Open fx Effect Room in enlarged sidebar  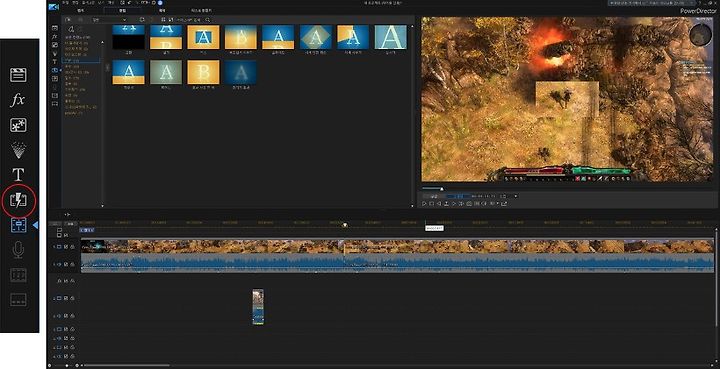click(x=17, y=100)
